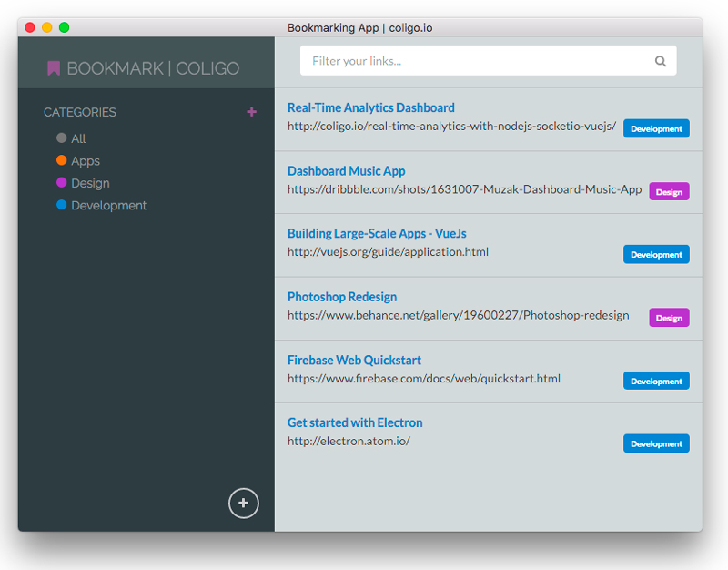The height and width of the screenshot is (570, 728).
Task: Click the orange dot next to Apps
Action: click(x=61, y=160)
